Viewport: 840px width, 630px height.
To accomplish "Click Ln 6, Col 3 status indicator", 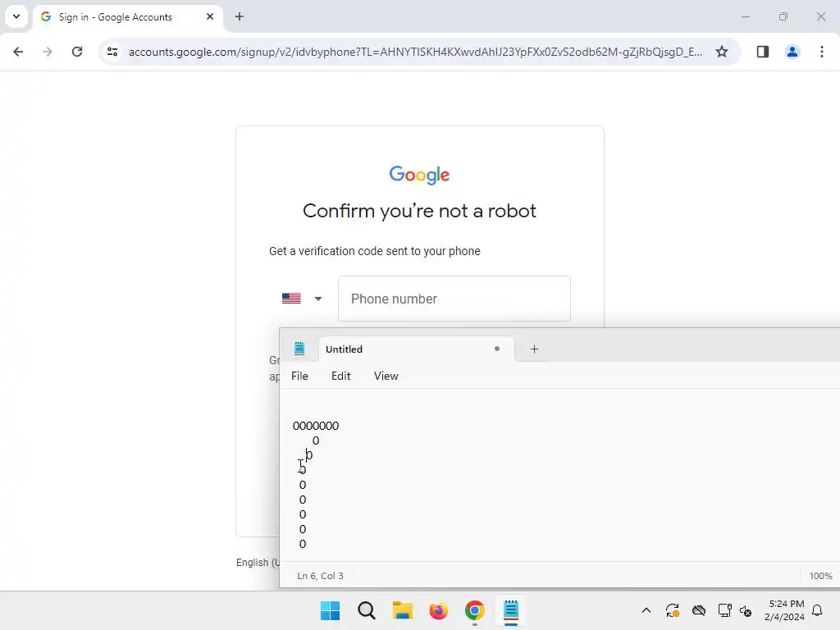I will 321,576.
